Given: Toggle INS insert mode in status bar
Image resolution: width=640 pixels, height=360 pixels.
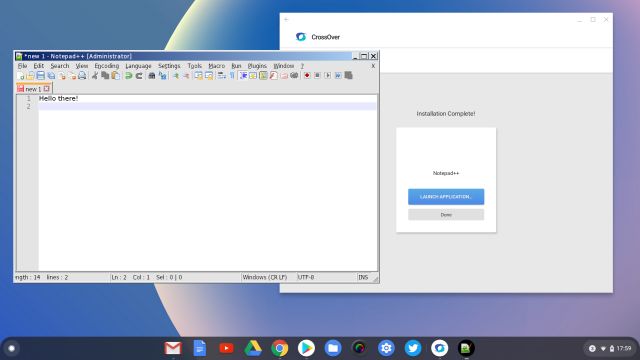Looking at the screenshot, I should [x=363, y=277].
